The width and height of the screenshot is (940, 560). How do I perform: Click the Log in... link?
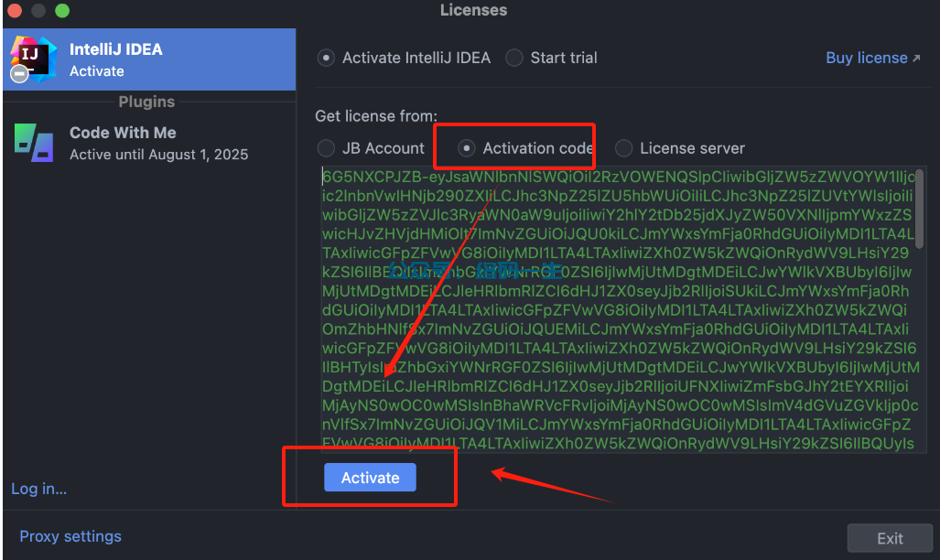click(39, 489)
